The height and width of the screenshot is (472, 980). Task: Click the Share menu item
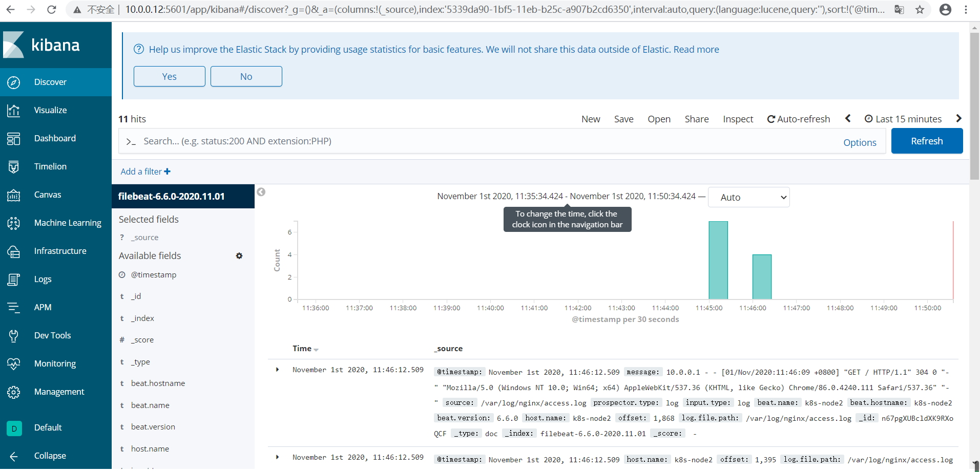point(696,119)
